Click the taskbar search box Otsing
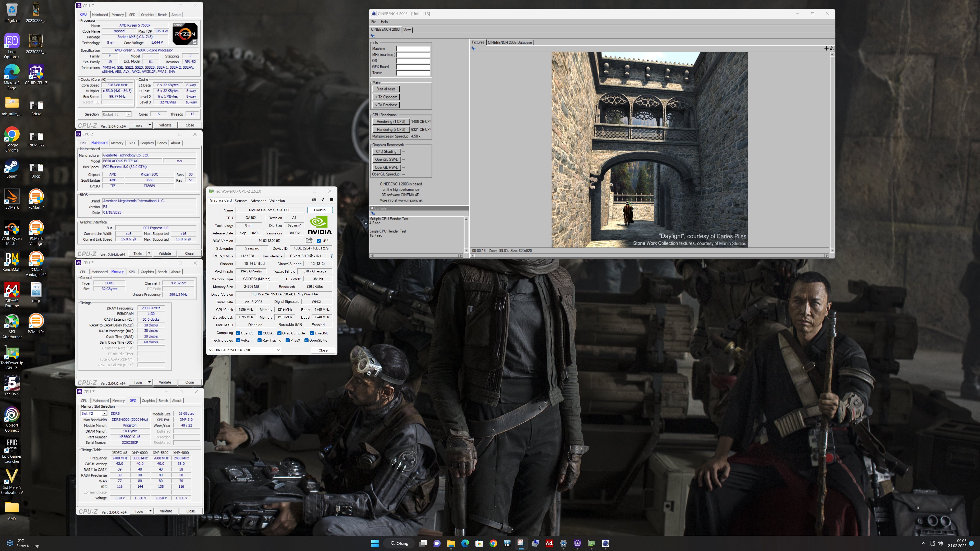980x551 pixels. 399,543
